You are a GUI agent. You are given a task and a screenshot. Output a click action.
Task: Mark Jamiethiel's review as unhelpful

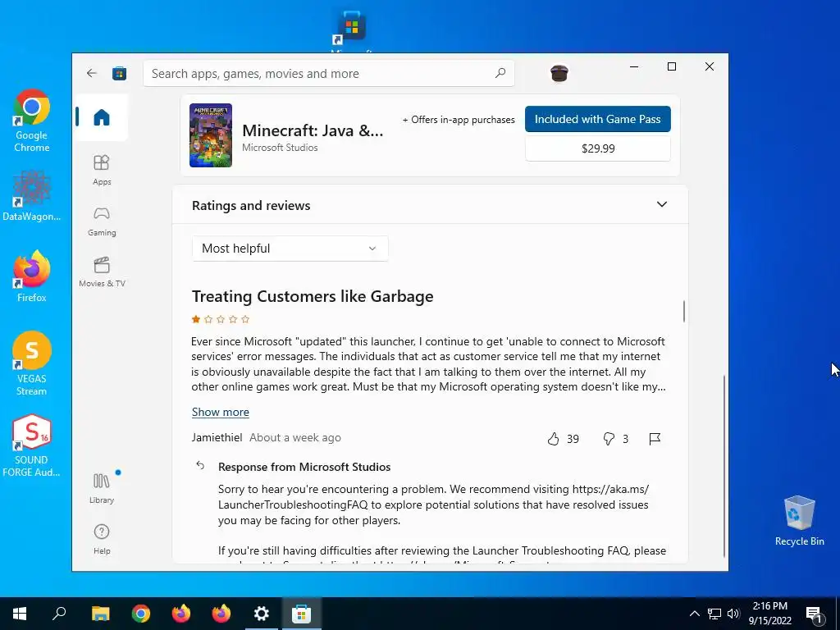[x=609, y=439]
